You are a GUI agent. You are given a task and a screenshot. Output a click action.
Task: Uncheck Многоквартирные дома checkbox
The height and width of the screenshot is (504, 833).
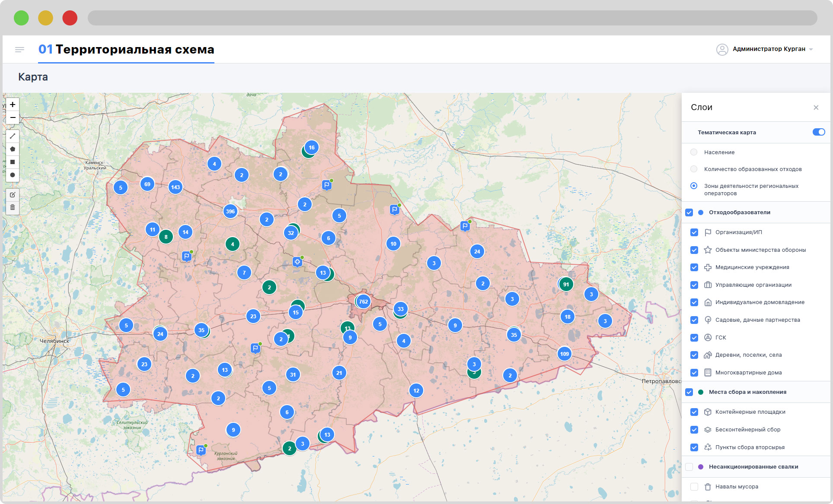click(x=694, y=373)
